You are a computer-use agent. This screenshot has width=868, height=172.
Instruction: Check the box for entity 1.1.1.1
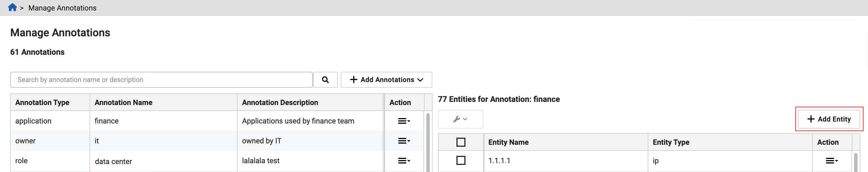point(461,161)
